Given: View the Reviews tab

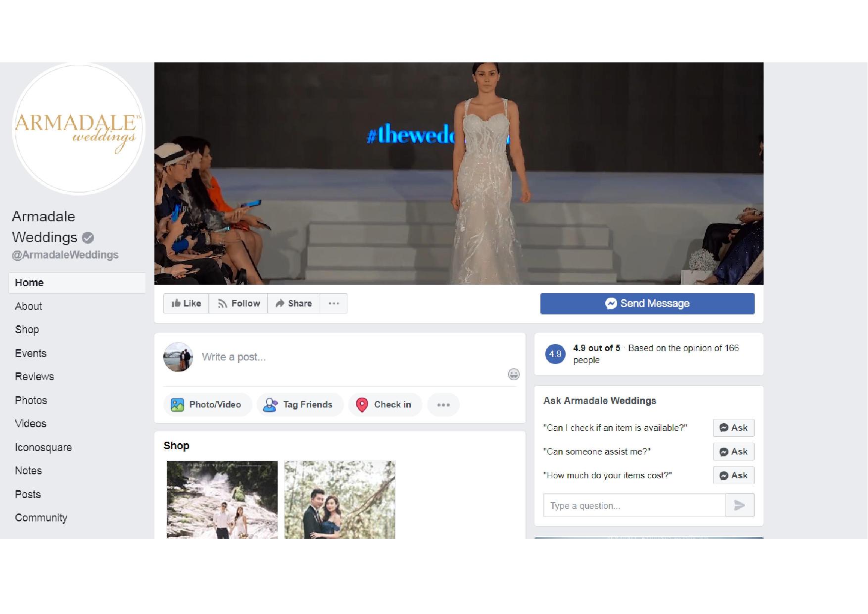Looking at the screenshot, I should 34,377.
